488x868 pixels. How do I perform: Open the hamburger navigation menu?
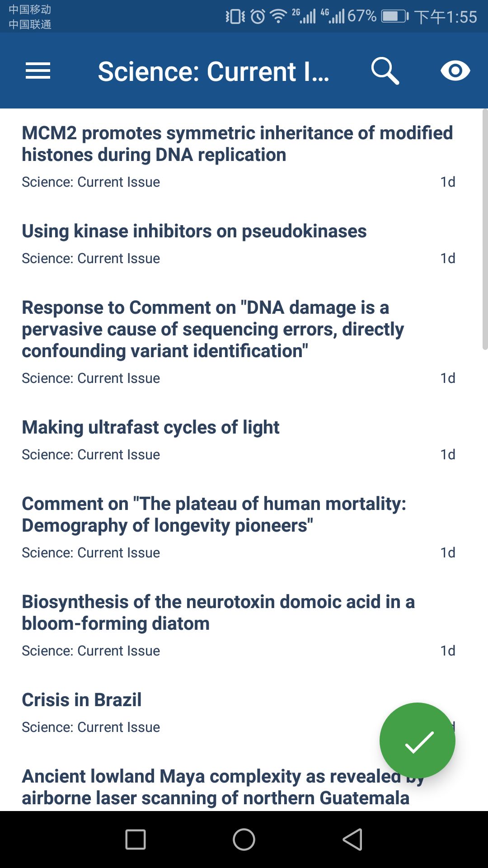(x=38, y=71)
